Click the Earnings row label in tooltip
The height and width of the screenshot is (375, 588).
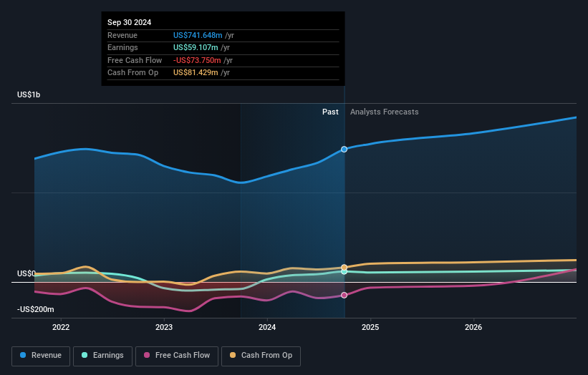point(122,47)
